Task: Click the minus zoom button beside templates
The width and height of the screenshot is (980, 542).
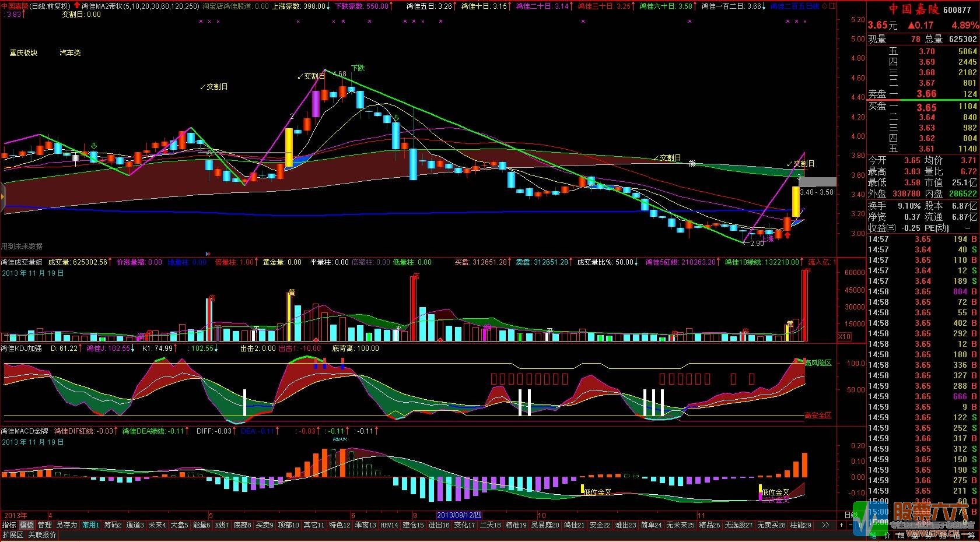Action: coord(851,525)
